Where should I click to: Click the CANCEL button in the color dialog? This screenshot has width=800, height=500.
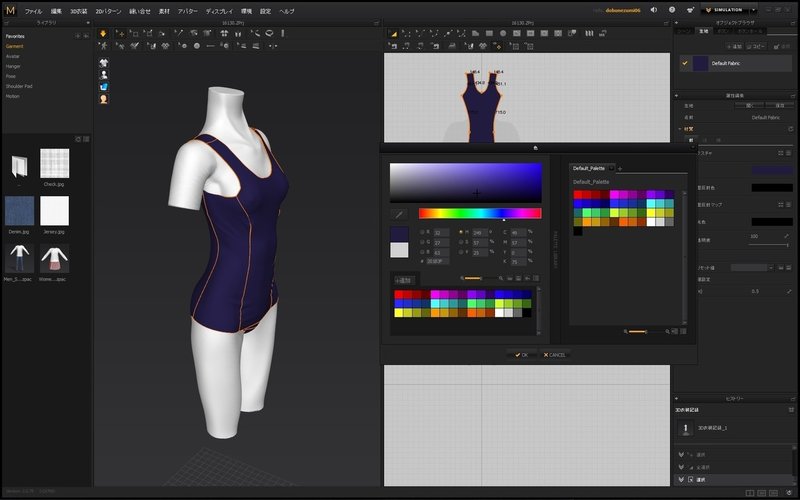tap(554, 354)
